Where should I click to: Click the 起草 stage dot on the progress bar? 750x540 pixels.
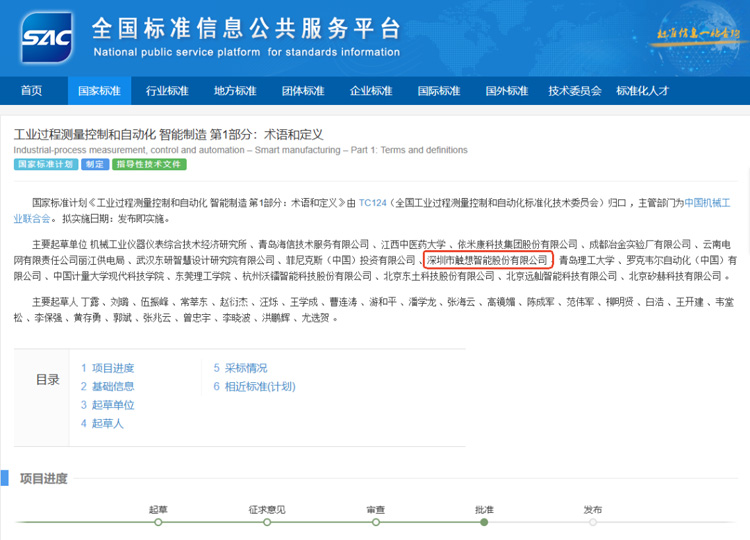click(158, 521)
